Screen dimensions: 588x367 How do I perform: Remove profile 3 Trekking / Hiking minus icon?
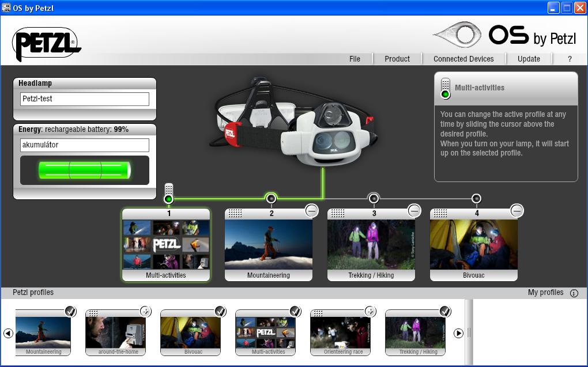click(x=414, y=211)
